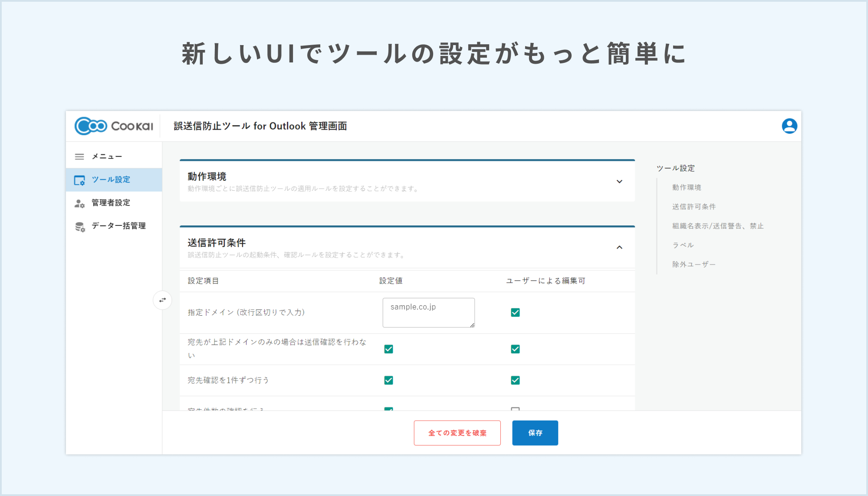
Task: Jump to 送信許可条件 in right outline
Action: 694,207
